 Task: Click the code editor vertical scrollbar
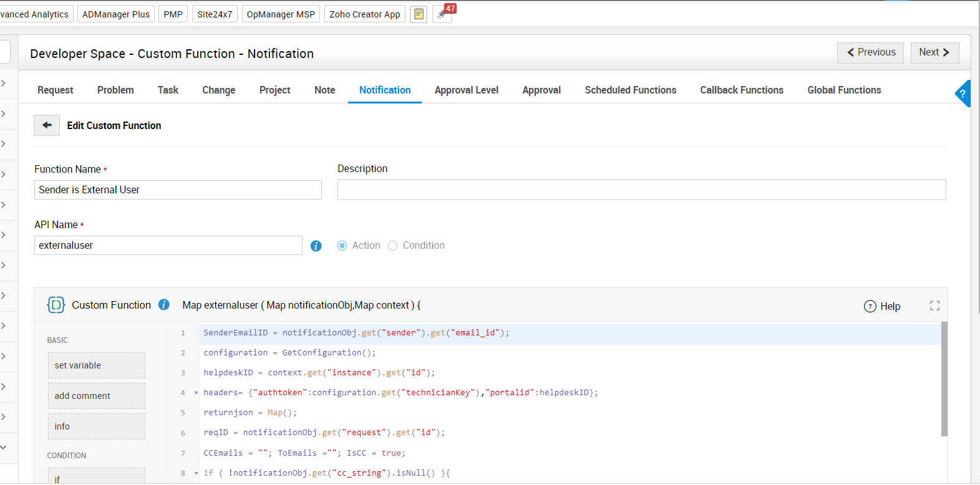pos(944,379)
